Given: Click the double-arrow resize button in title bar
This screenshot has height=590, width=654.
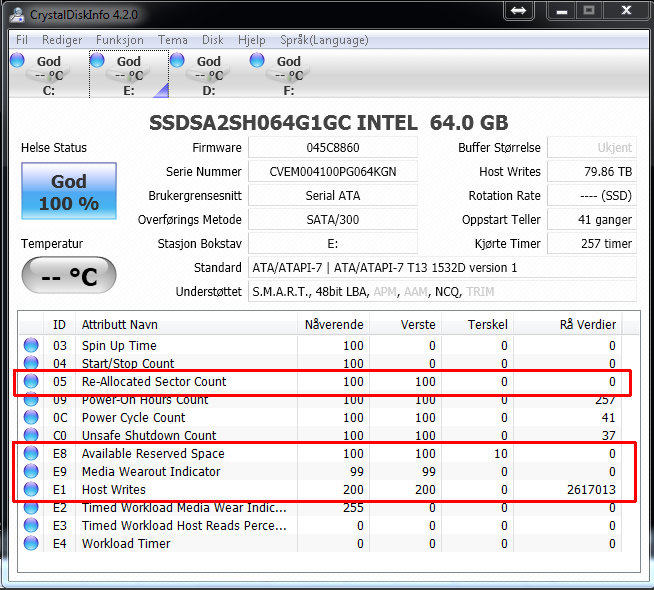Looking at the screenshot, I should point(518,10).
